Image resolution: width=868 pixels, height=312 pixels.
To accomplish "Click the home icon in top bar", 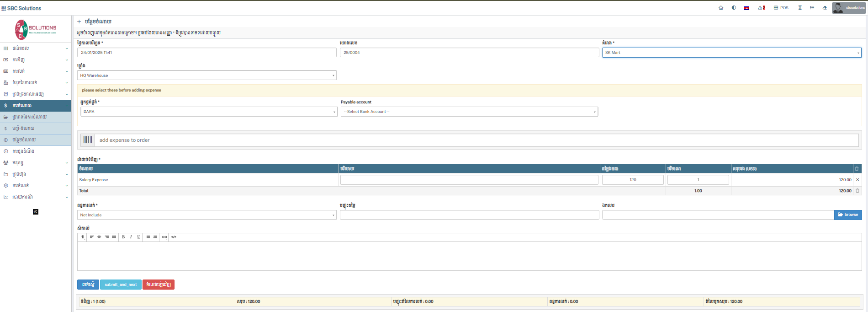I will pos(721,8).
